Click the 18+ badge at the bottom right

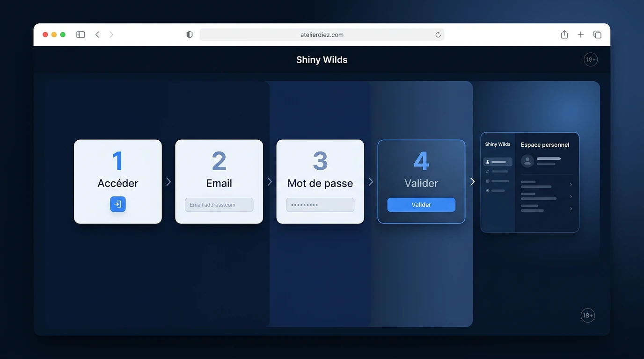pyautogui.click(x=588, y=316)
